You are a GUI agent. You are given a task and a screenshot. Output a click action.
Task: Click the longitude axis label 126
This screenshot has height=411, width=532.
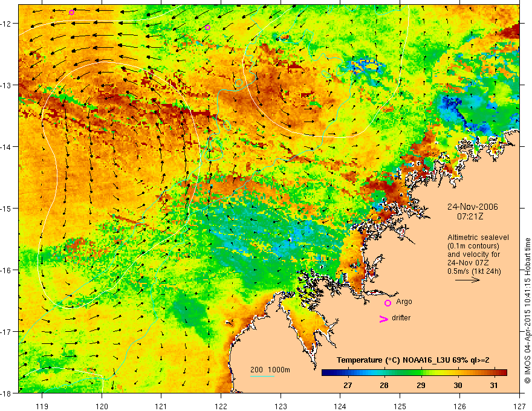coord(459,407)
